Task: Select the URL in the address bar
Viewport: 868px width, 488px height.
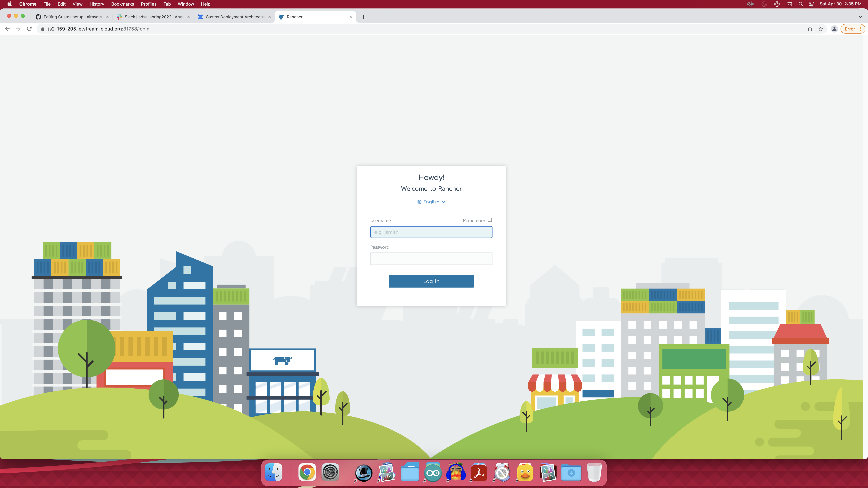Action: click(98, 29)
